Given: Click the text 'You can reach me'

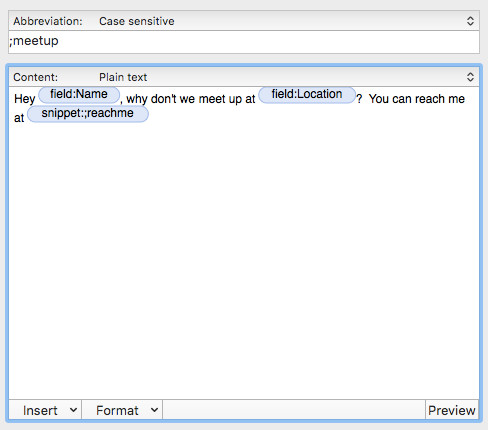Looking at the screenshot, I should (417, 99).
